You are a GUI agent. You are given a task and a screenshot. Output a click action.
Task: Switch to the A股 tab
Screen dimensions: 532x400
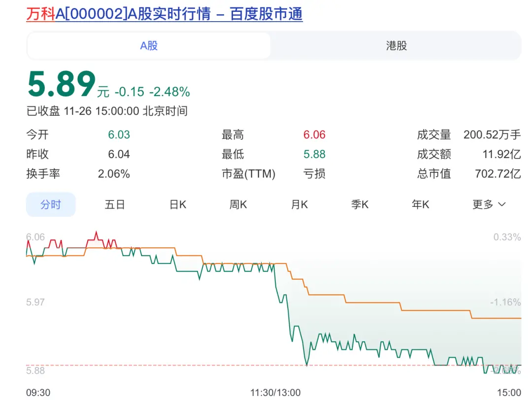(x=149, y=46)
